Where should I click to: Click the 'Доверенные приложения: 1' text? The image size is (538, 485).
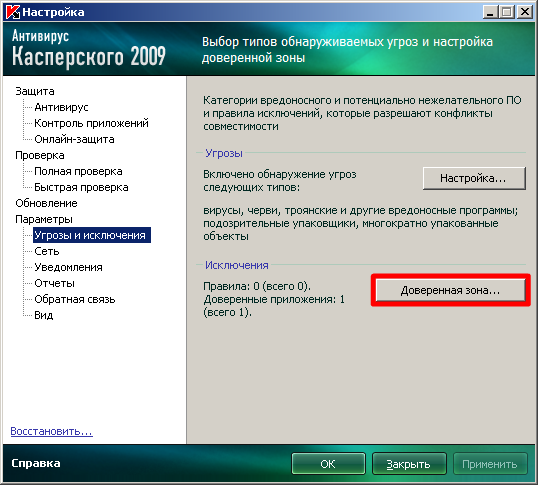(274, 299)
